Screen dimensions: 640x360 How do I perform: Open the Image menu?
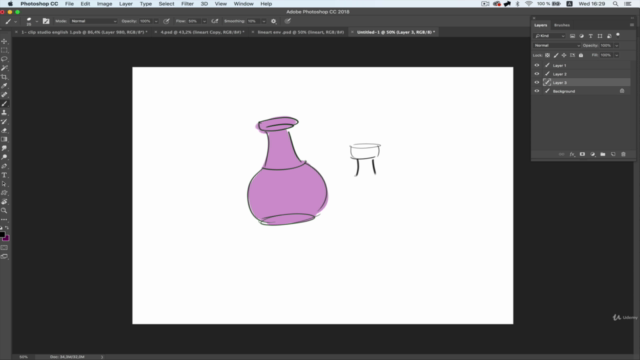tap(104, 4)
